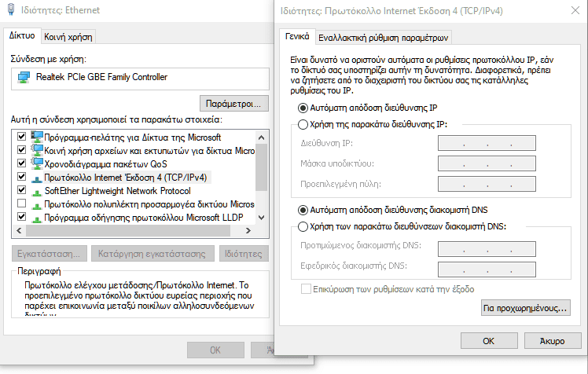
Task: Check Επικύρωση των ρυθμίσεων κατά την έξοδο
Action: (x=306, y=289)
